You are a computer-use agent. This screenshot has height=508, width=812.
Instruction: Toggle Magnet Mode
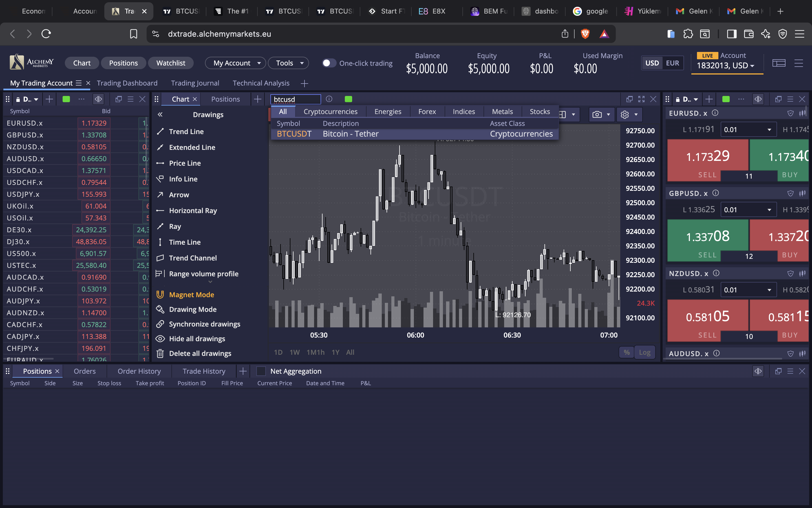pos(185,295)
